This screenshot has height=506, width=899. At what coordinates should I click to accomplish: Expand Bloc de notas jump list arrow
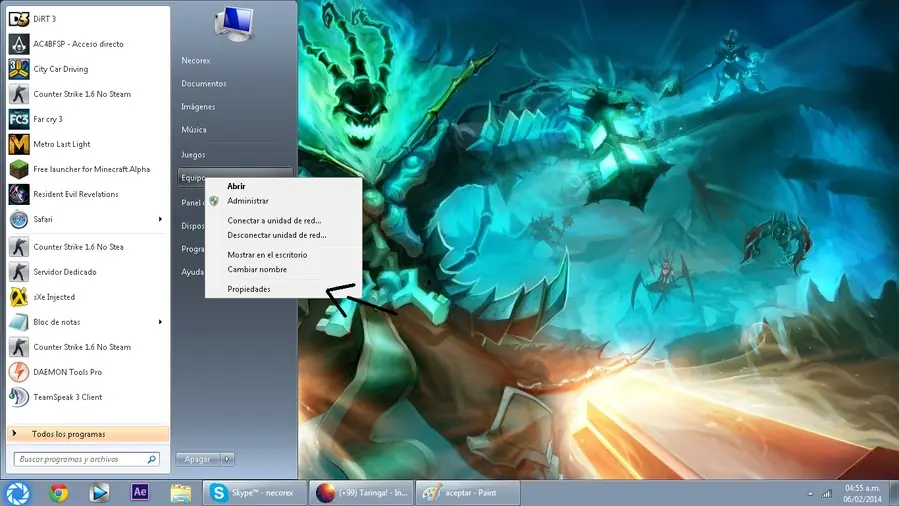(161, 322)
